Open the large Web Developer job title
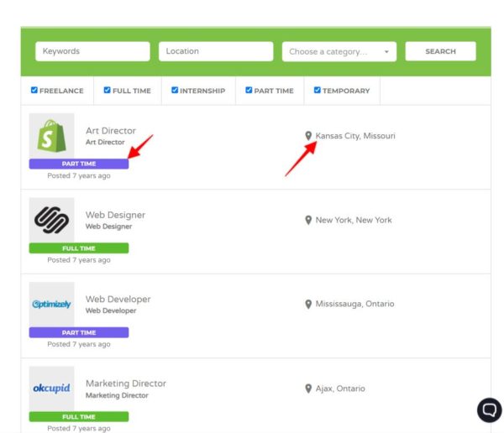 point(118,299)
